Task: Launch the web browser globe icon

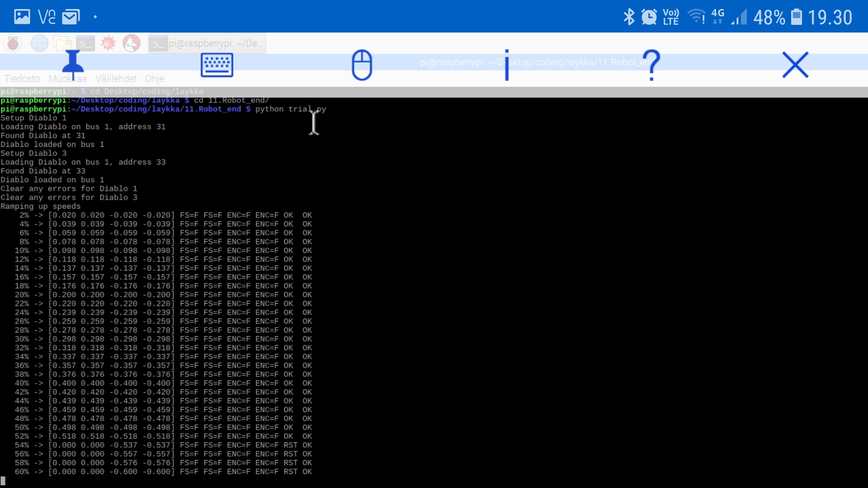Action: (39, 44)
